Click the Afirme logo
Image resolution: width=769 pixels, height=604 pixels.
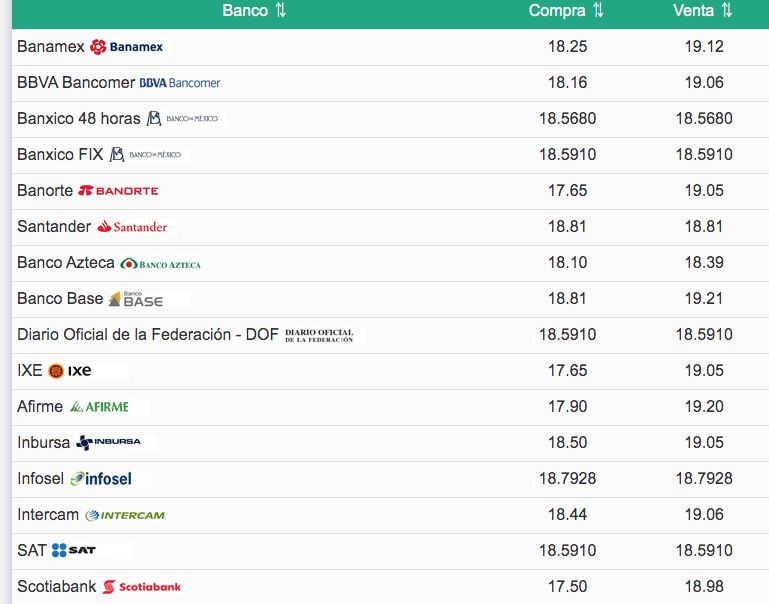pos(99,407)
